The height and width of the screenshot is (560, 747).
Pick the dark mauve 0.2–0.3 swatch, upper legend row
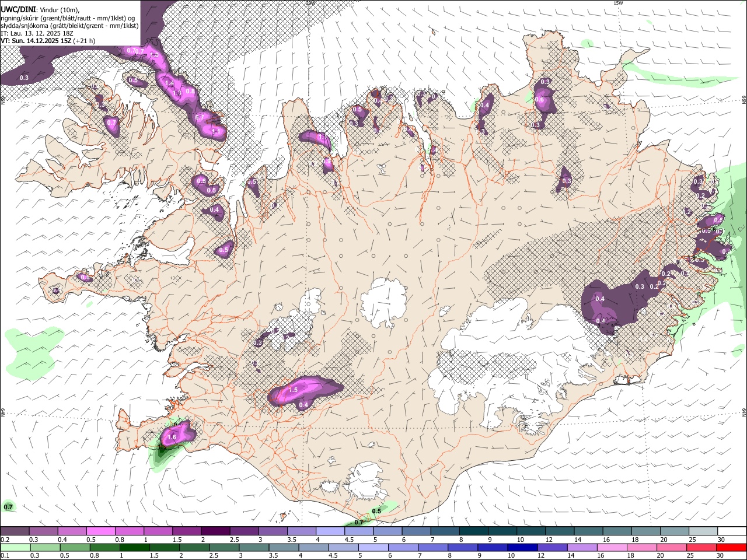pyautogui.click(x=15, y=531)
